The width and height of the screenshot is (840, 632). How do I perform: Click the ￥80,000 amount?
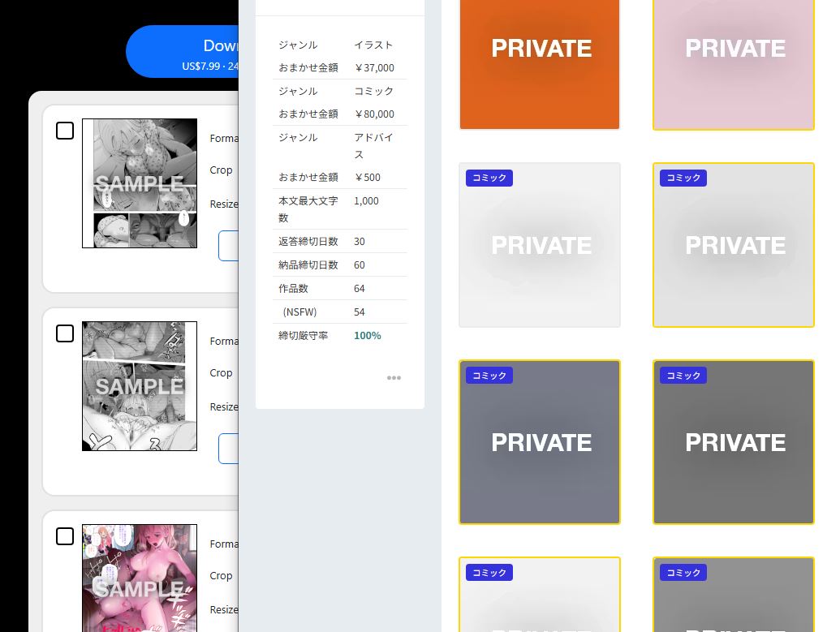[374, 114]
